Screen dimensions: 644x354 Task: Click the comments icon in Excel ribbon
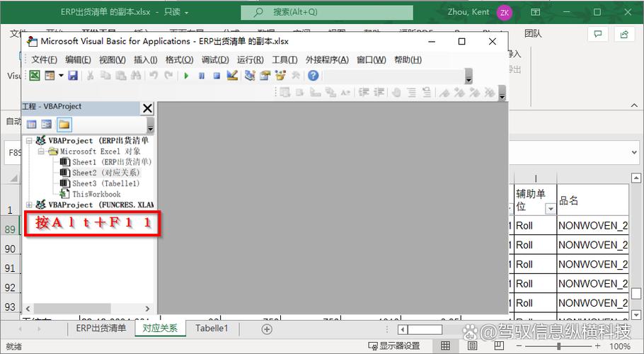point(598,34)
